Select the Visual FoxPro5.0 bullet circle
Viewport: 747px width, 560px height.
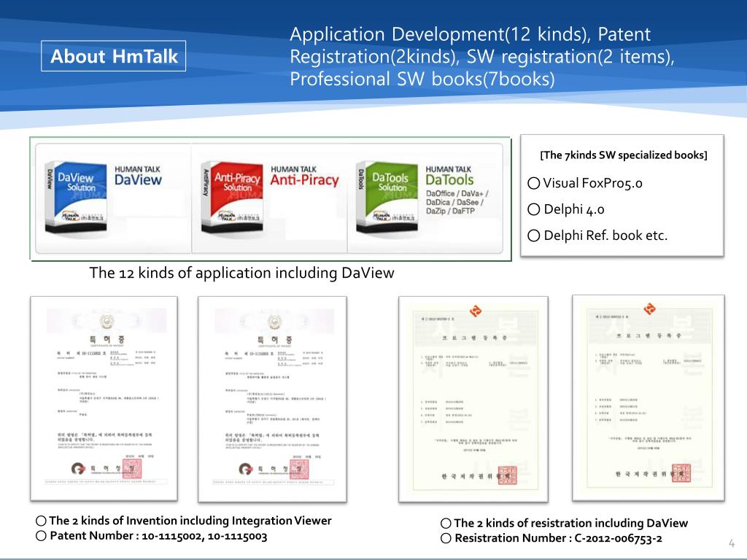coord(534,183)
